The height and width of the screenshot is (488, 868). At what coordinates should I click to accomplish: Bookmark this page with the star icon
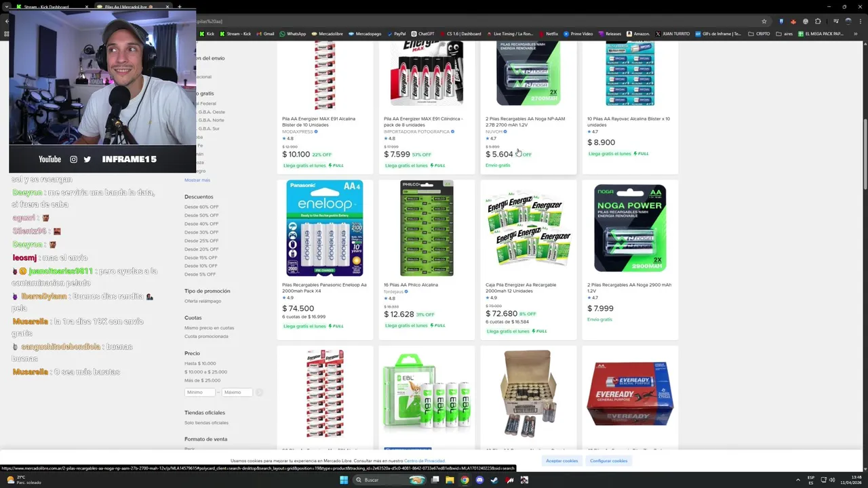[x=764, y=21]
